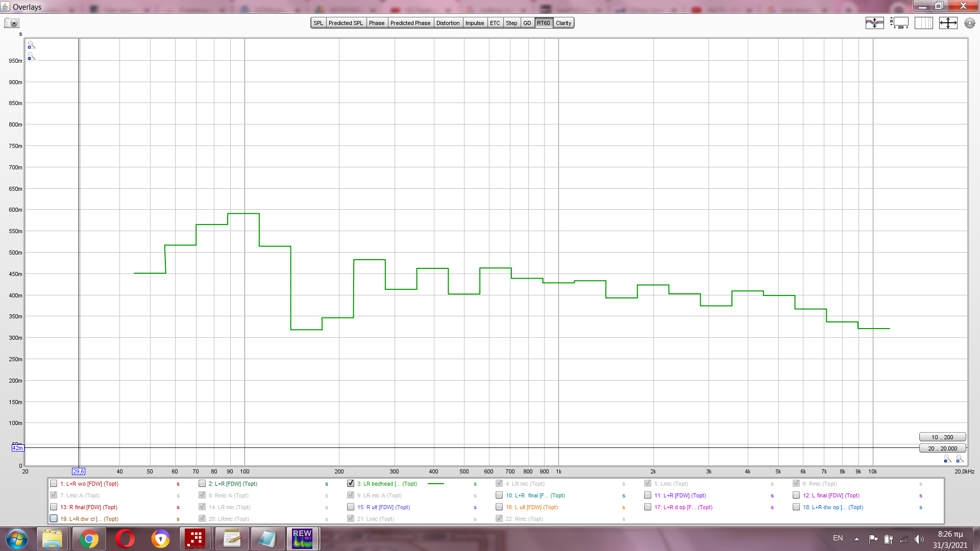980x551 pixels.
Task: Click the green color line of LR bedhead
Action: [x=435, y=484]
